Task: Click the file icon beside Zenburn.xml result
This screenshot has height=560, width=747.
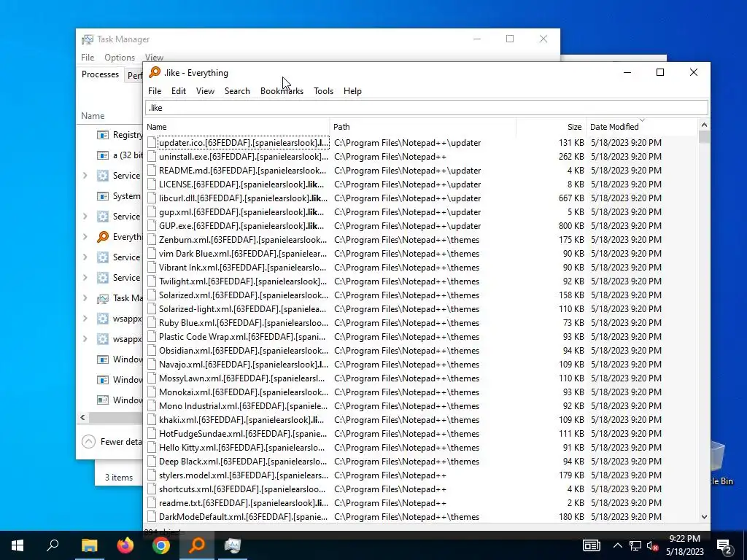Action: click(x=152, y=239)
